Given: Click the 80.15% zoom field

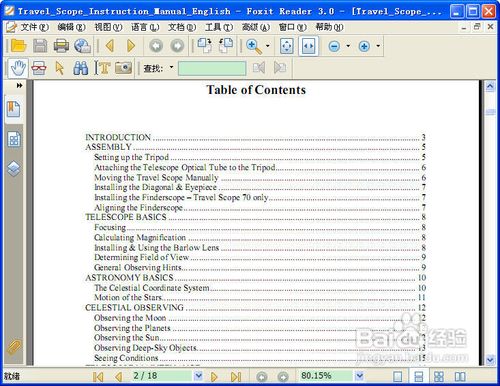Looking at the screenshot, I should (326, 376).
